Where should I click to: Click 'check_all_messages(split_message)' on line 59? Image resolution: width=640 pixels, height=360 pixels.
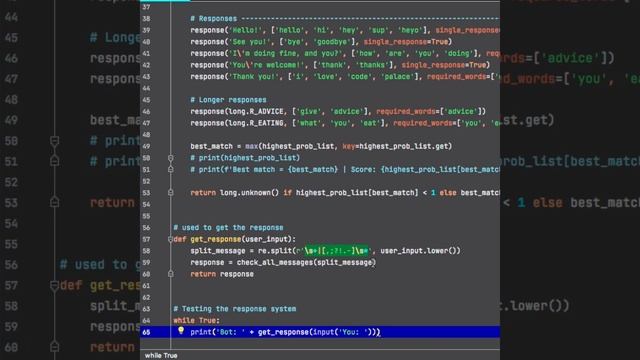coord(306,262)
